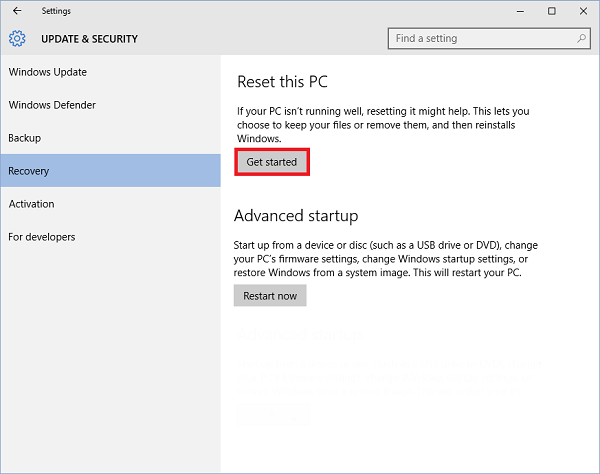Select Backup in the sidebar
This screenshot has height=474, width=600.
25,138
